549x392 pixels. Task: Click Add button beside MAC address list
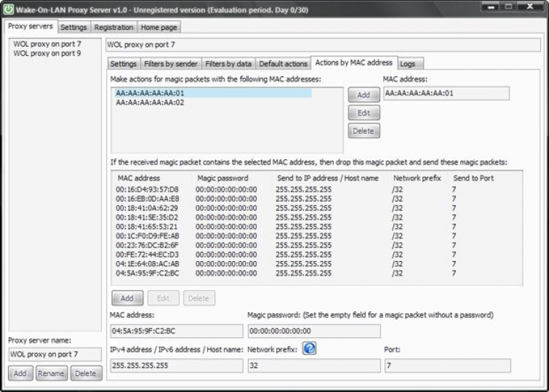click(364, 95)
